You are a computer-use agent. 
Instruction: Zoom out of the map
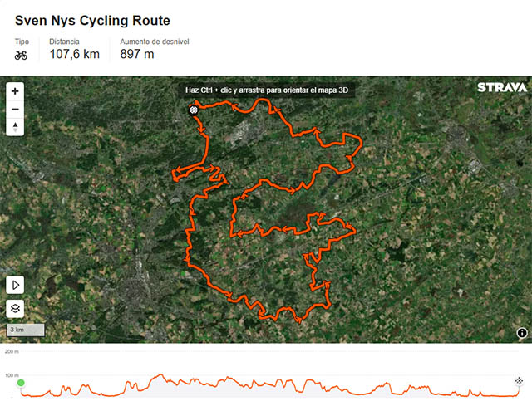tap(16, 109)
